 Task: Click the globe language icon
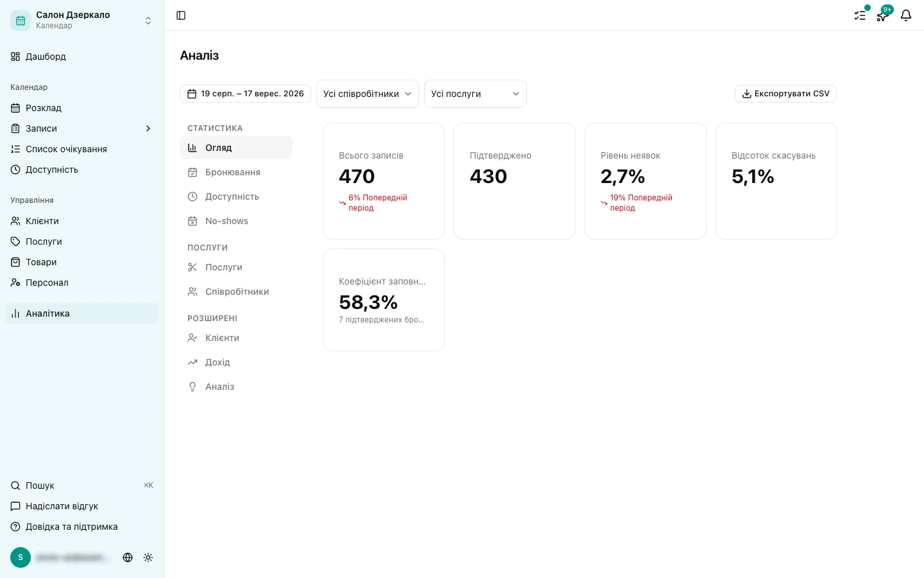pos(128,557)
